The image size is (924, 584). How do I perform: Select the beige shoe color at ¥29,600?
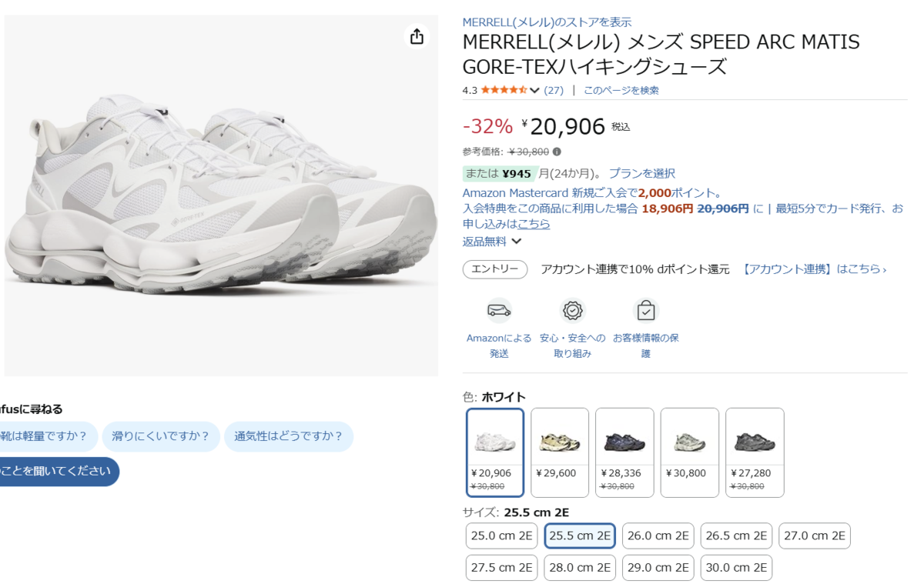pyautogui.click(x=560, y=452)
